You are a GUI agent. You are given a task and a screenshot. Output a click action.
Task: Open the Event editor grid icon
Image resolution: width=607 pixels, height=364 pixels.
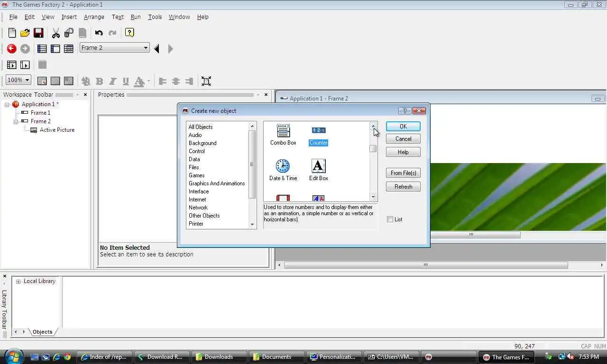(69, 49)
